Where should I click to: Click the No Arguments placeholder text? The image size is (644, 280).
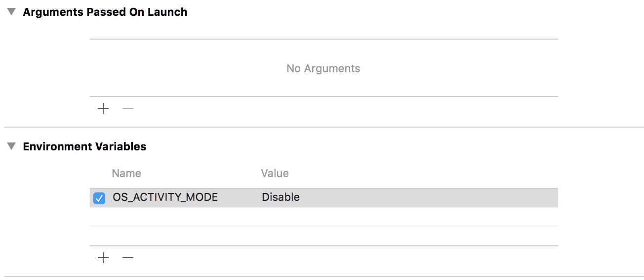(x=323, y=69)
